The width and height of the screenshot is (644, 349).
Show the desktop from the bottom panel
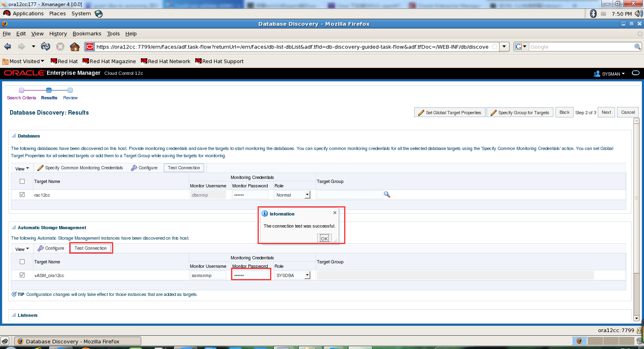pyautogui.click(x=5, y=341)
